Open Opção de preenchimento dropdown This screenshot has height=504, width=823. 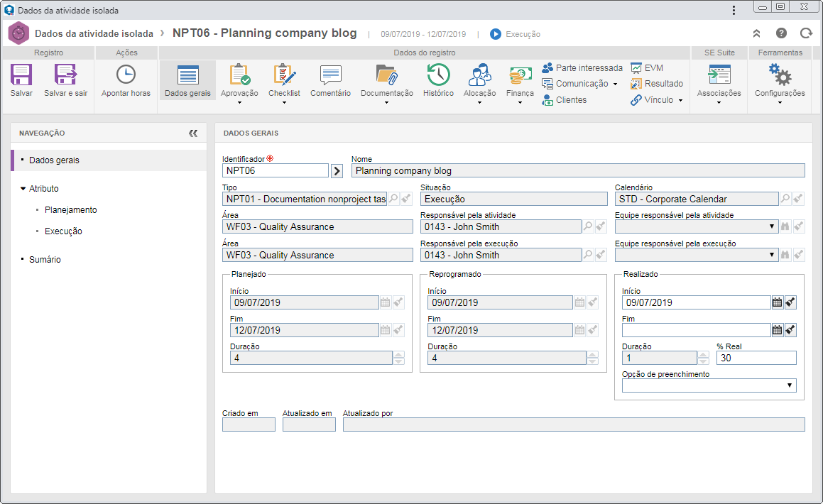pyautogui.click(x=790, y=385)
